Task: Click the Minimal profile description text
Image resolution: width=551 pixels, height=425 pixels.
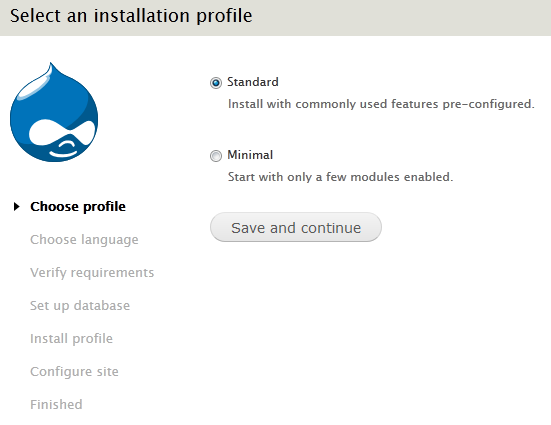Action: tap(341, 177)
